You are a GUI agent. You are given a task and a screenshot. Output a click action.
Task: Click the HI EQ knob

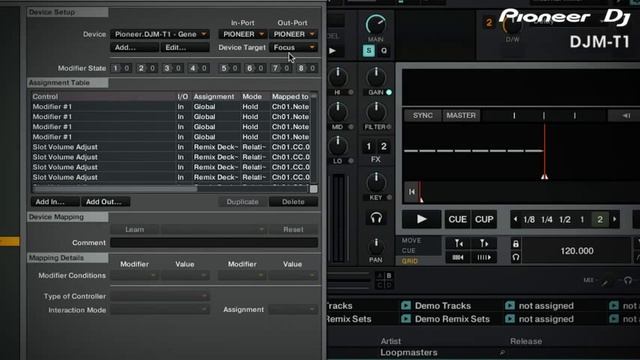tap(338, 77)
